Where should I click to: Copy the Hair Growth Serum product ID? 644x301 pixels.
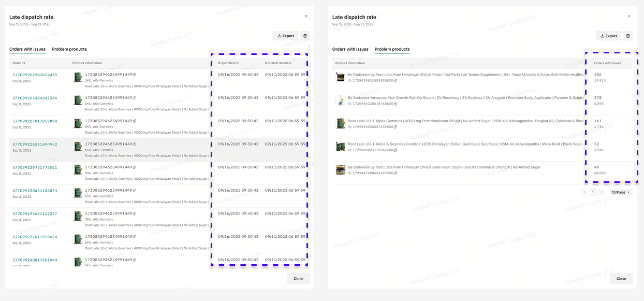point(396,104)
